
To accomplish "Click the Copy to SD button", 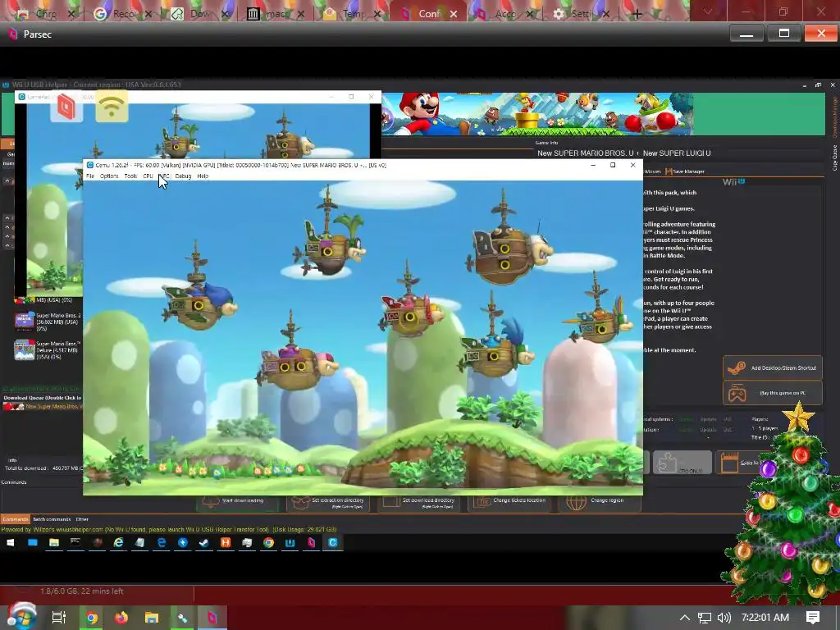I will (x=739, y=463).
